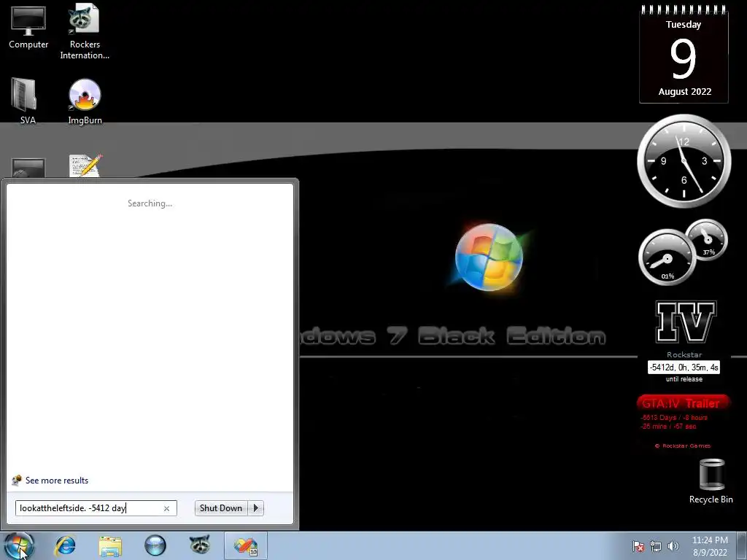Open the Computer desktop icon
The image size is (747, 560).
pyautogui.click(x=28, y=28)
